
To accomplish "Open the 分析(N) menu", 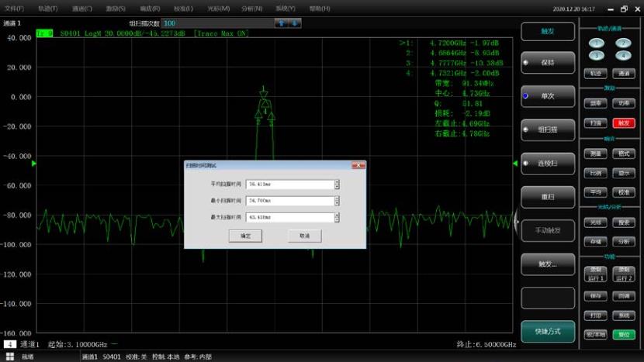I will point(251,9).
